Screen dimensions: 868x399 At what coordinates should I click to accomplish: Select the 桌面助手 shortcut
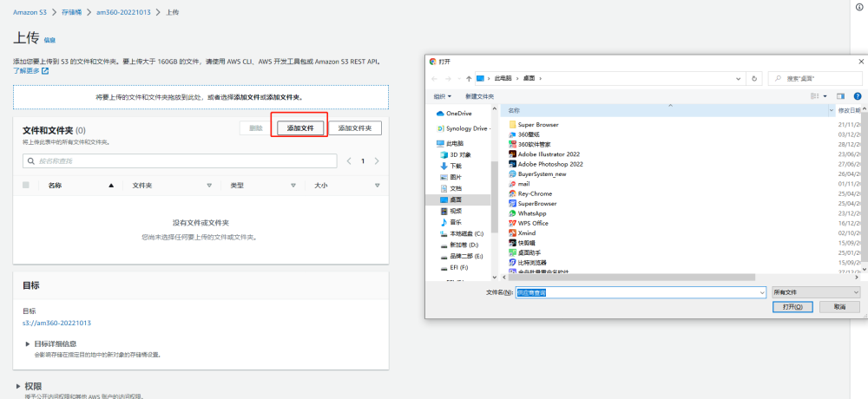525,253
